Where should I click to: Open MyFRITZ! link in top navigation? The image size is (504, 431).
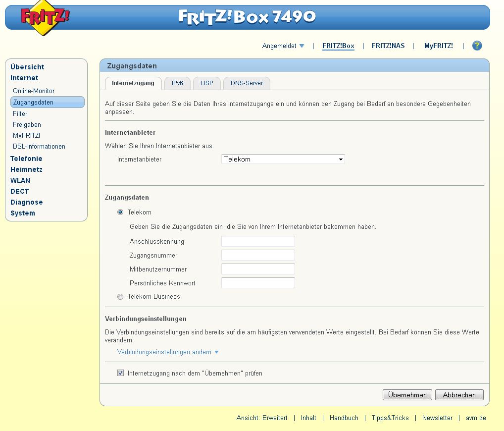coord(439,46)
